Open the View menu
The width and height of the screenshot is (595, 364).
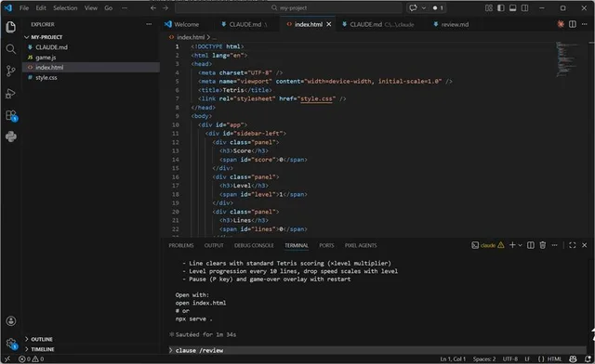91,8
